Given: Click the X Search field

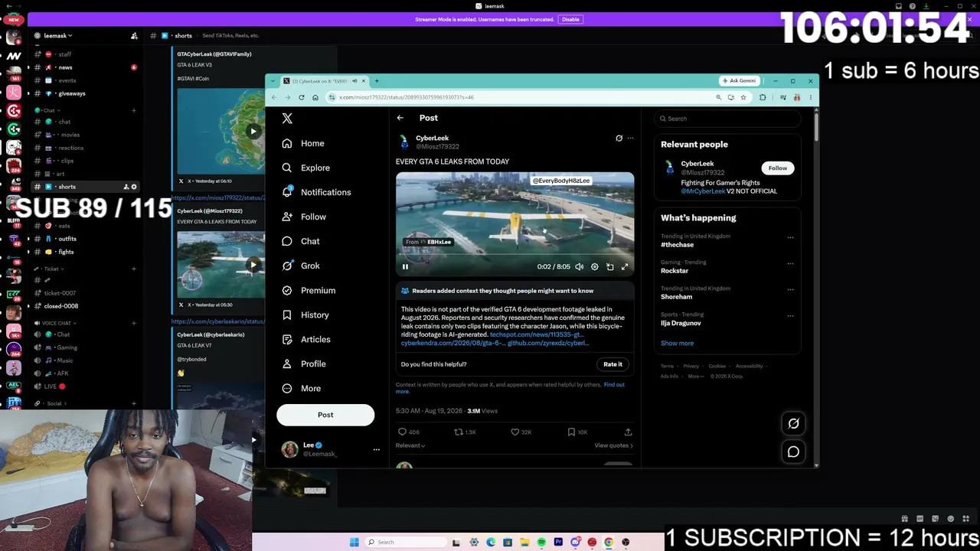Looking at the screenshot, I should [727, 119].
